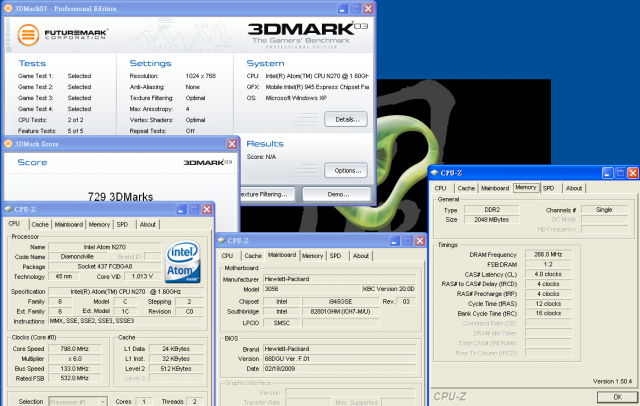The width and height of the screenshot is (640, 406).
Task: Click the Code Name field Diamondville
Action: tap(78, 257)
